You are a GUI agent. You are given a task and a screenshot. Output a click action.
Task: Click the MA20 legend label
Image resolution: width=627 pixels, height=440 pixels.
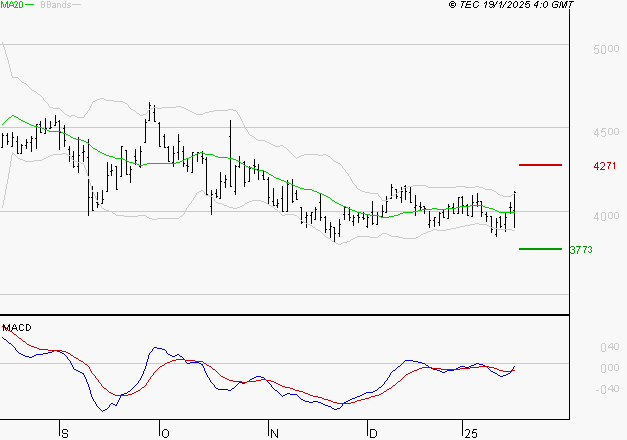click(12, 5)
